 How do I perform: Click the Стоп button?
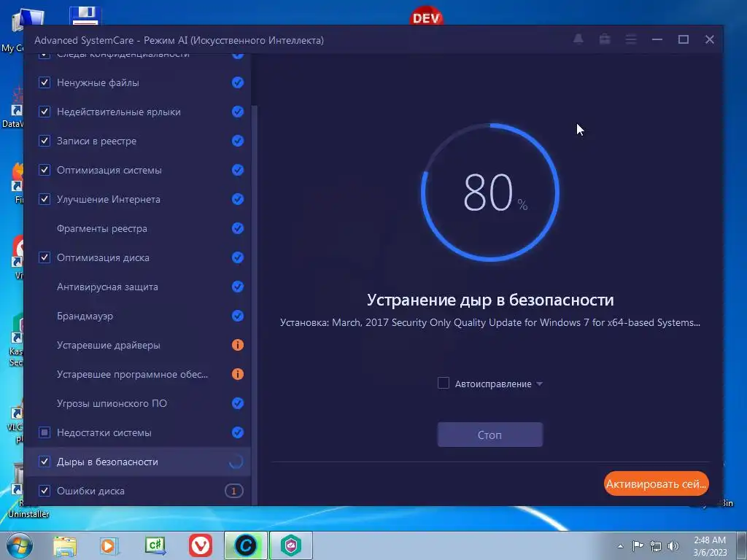pyautogui.click(x=489, y=435)
